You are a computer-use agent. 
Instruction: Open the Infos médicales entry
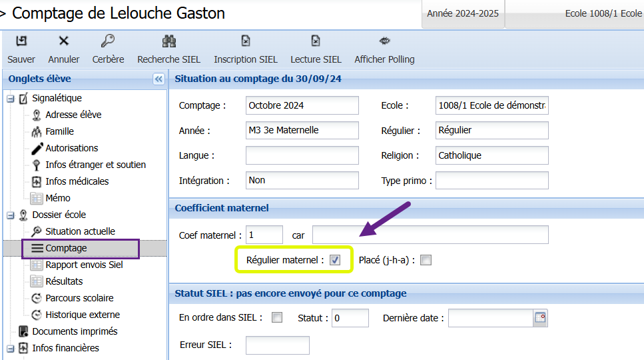click(x=77, y=181)
